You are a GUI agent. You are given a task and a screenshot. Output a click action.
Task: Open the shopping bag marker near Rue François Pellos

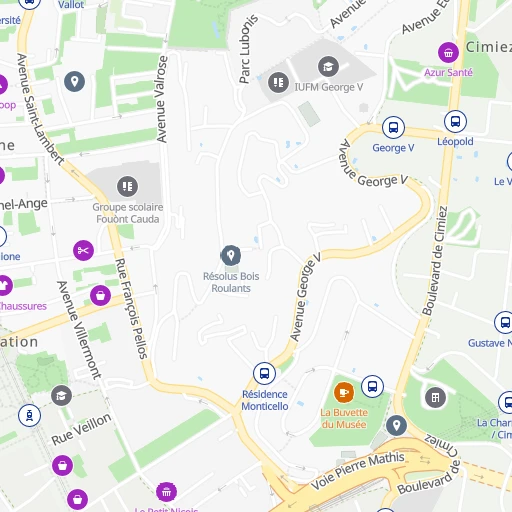pyautogui.click(x=100, y=295)
